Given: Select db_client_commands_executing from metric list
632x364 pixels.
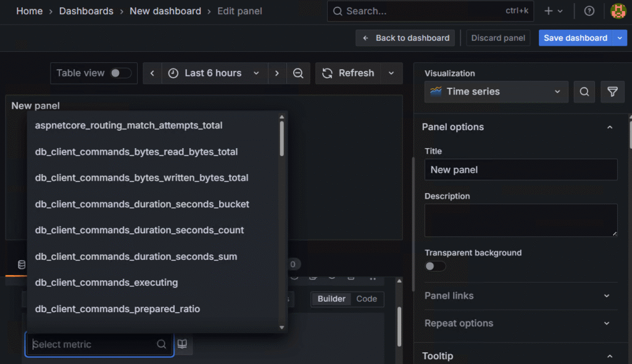Looking at the screenshot, I should pos(106,283).
